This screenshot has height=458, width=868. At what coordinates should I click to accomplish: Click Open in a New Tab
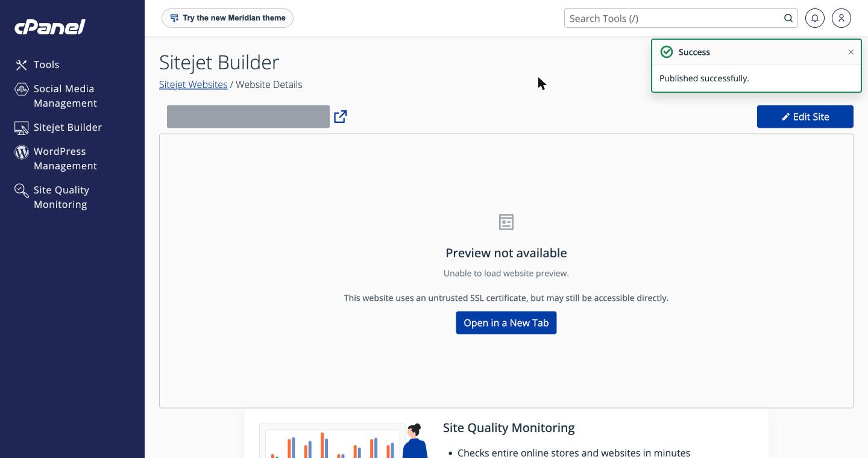[506, 322]
